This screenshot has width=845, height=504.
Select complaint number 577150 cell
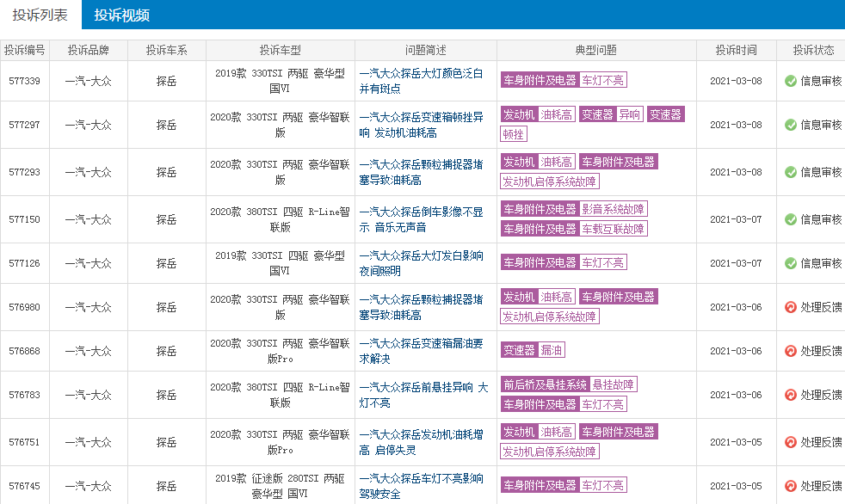(x=24, y=219)
